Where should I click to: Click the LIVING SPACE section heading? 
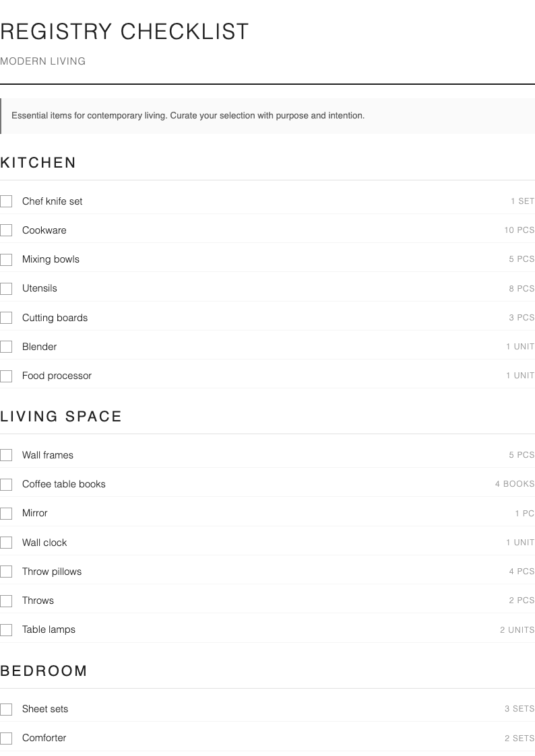[61, 417]
